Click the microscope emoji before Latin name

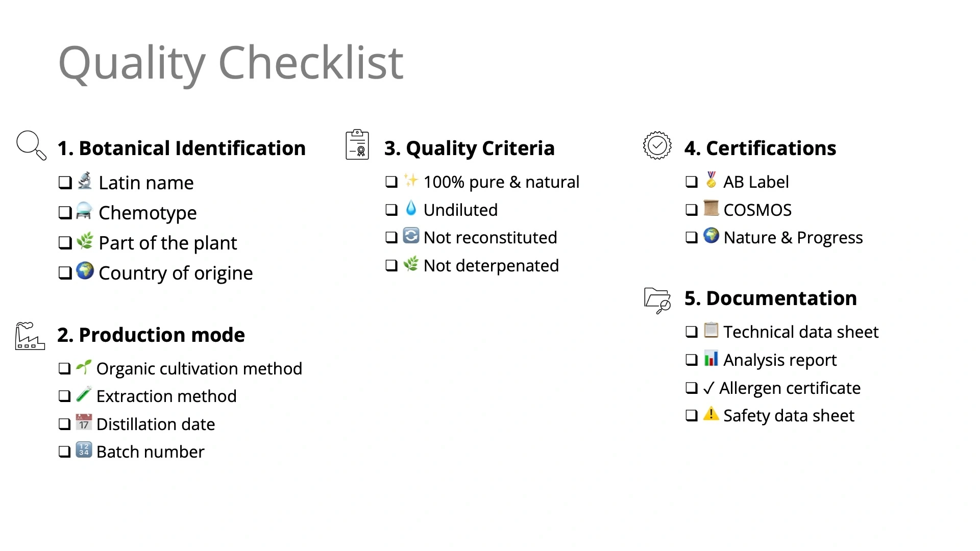click(x=85, y=181)
